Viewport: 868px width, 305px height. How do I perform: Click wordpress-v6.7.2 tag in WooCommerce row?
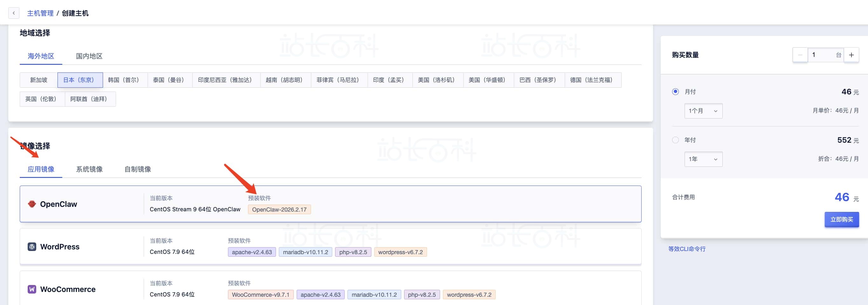[469, 295]
